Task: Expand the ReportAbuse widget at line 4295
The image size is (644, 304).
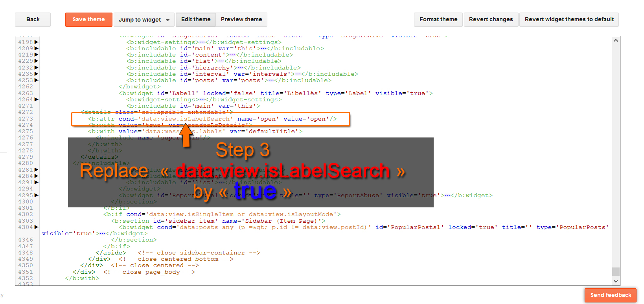Action: [x=37, y=195]
